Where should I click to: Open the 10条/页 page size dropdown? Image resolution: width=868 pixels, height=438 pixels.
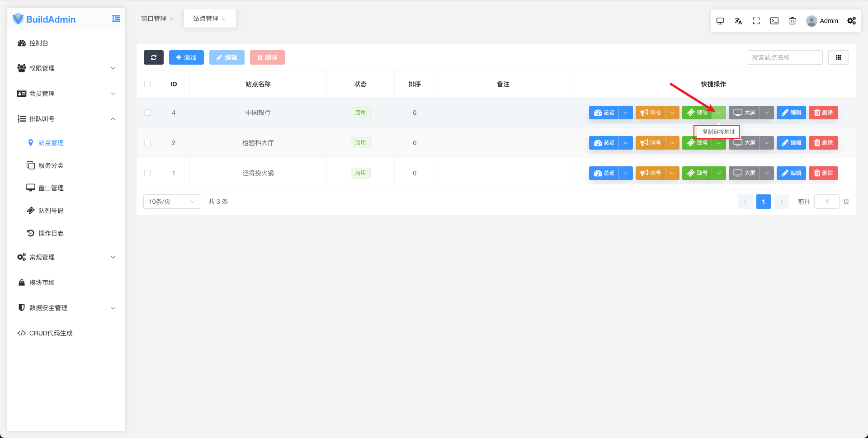tap(172, 202)
